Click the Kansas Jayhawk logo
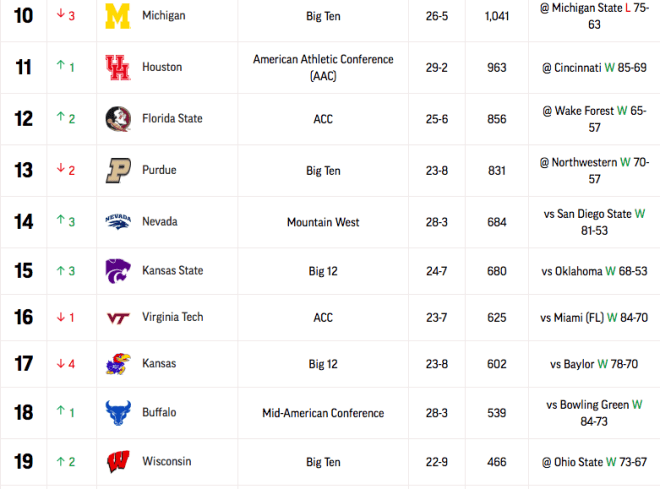This screenshot has height=489, width=660. coord(118,364)
